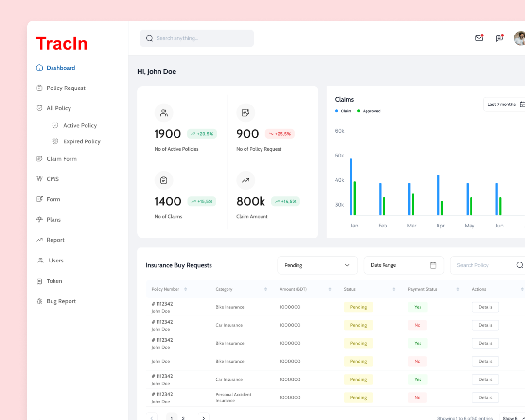Screen dimensions: 525x420
Task: Open Policy Request in sidebar
Action: [61, 88]
